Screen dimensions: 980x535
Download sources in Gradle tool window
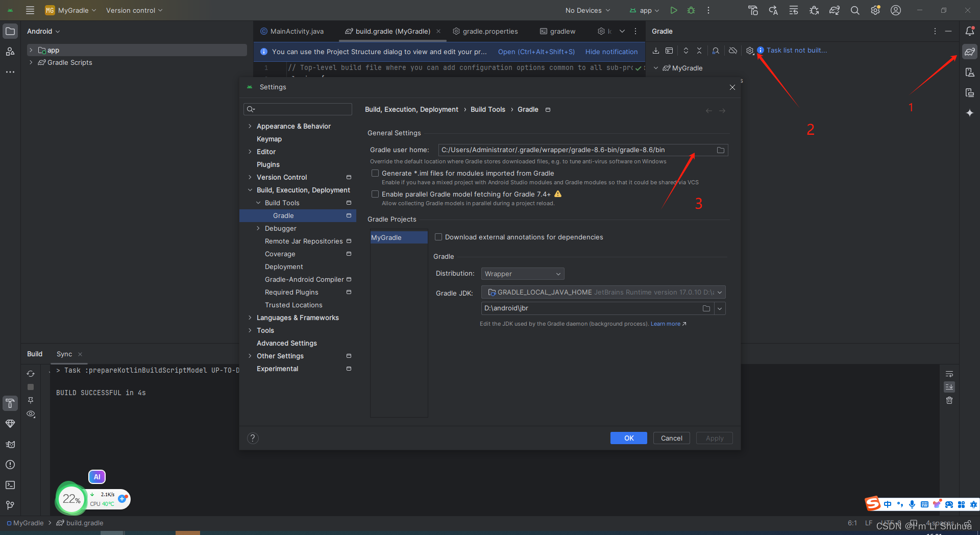pyautogui.click(x=657, y=51)
